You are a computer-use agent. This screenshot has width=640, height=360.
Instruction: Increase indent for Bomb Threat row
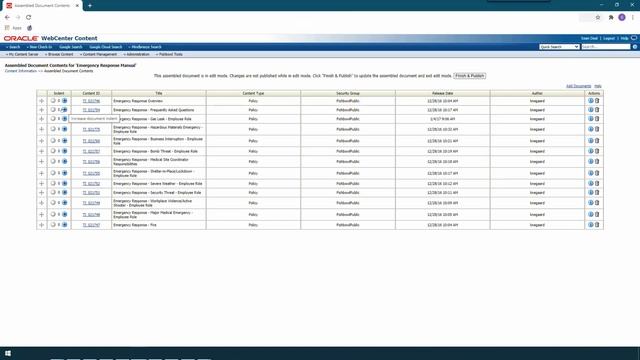64,151
